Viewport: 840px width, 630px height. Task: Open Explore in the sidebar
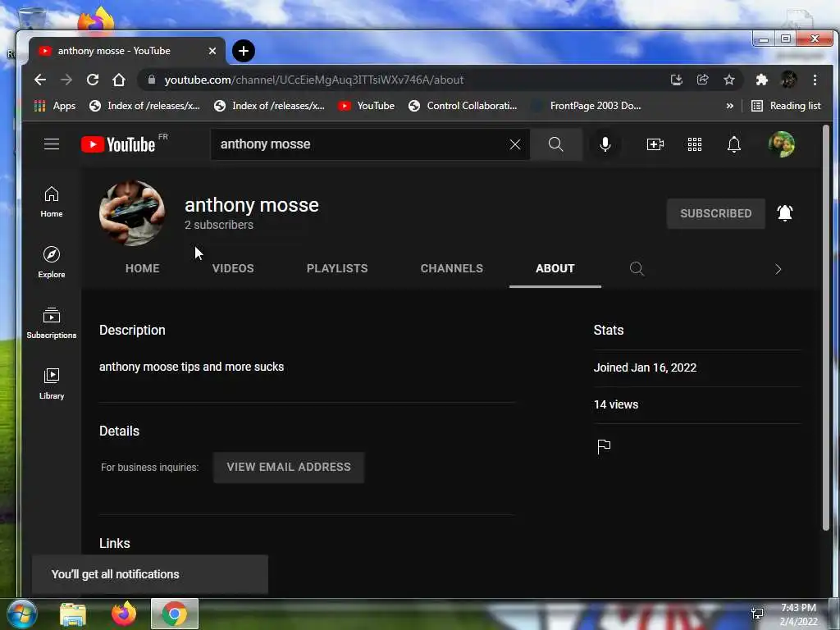(52, 262)
